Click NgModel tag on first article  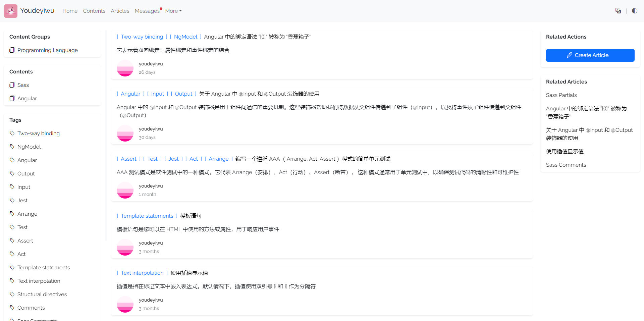pyautogui.click(x=185, y=37)
